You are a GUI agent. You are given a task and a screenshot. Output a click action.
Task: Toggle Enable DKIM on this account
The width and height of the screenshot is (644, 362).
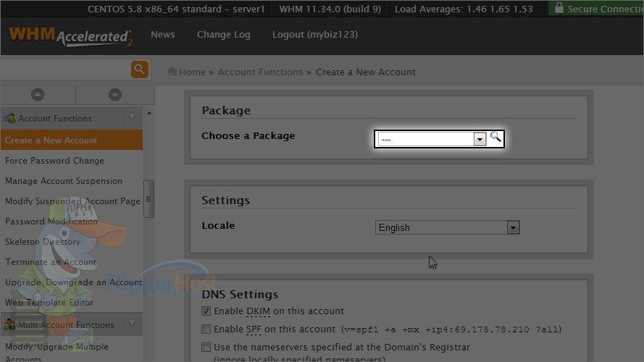click(206, 311)
